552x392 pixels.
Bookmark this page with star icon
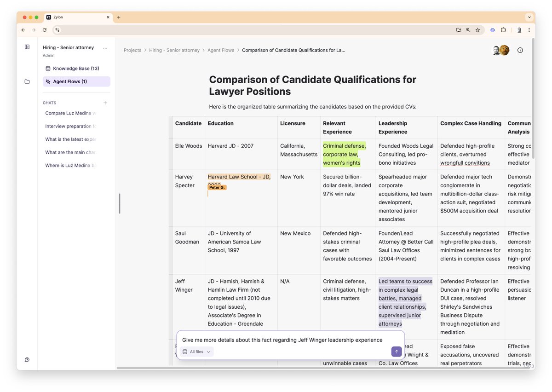[478, 30]
